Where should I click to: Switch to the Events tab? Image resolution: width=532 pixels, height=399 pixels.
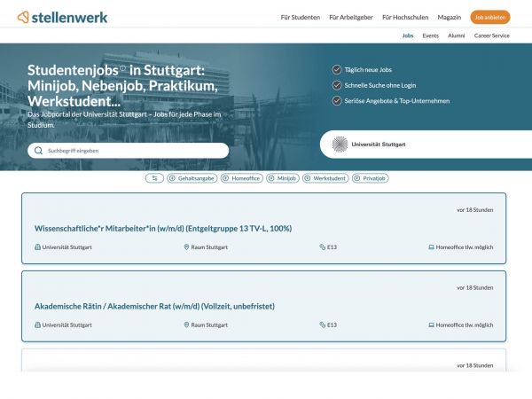[431, 35]
